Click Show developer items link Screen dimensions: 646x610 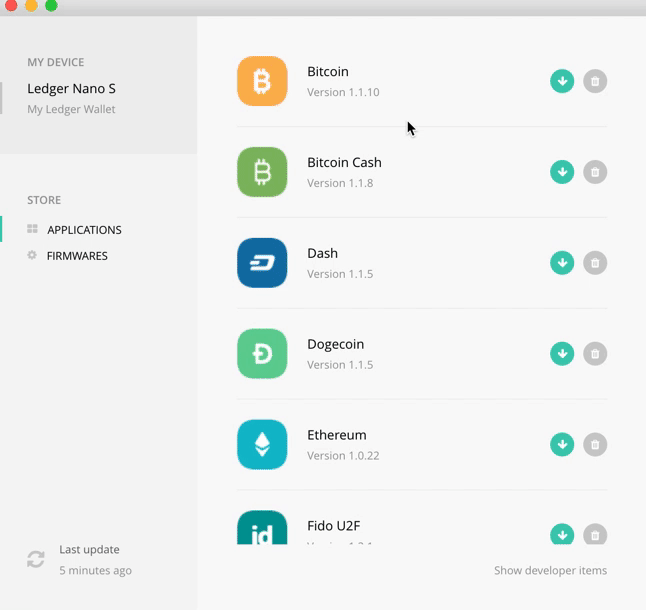tap(550, 570)
